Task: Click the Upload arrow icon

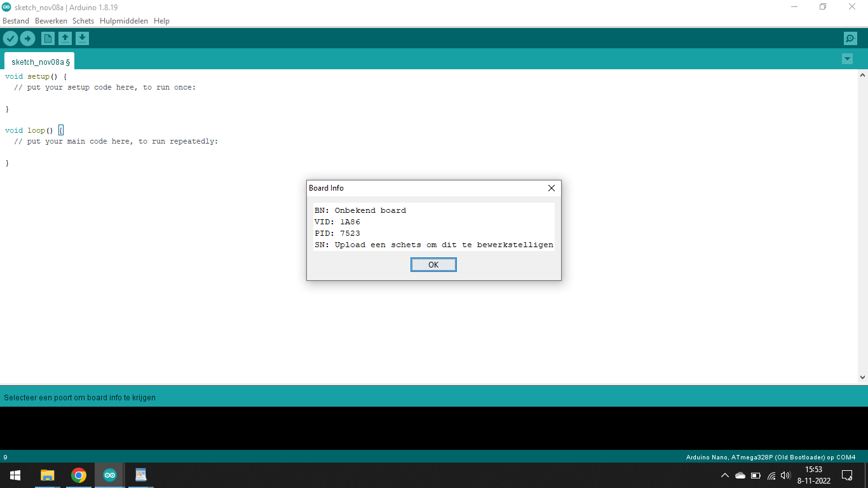Action: click(x=27, y=39)
